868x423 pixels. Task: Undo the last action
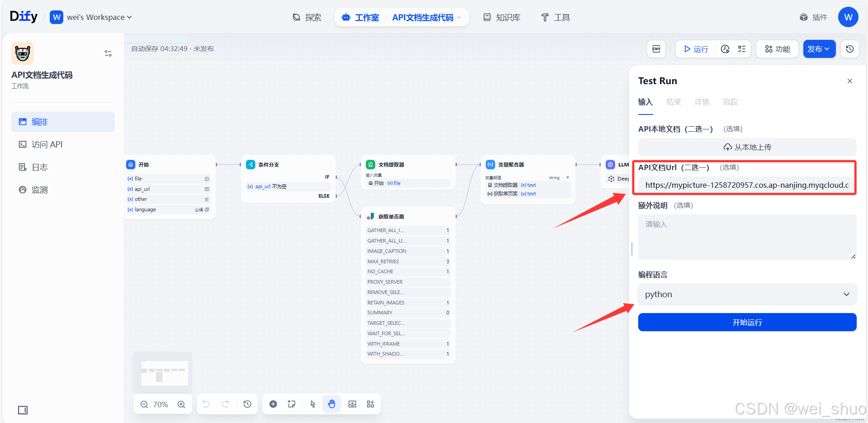tap(206, 404)
